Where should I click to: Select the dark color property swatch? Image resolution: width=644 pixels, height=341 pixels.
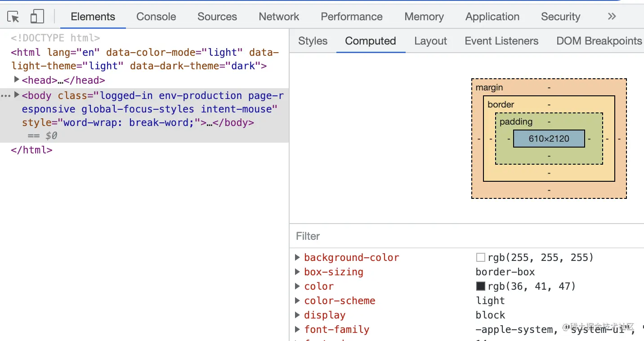480,286
